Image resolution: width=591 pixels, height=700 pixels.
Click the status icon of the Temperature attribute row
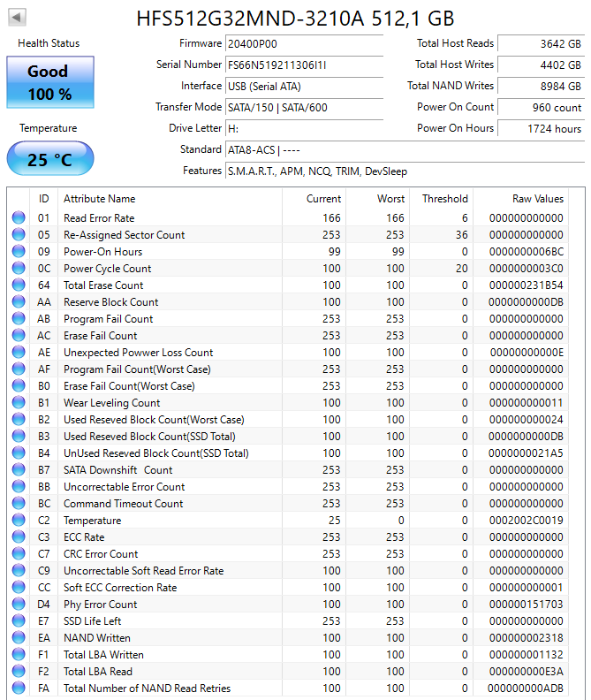[18, 521]
